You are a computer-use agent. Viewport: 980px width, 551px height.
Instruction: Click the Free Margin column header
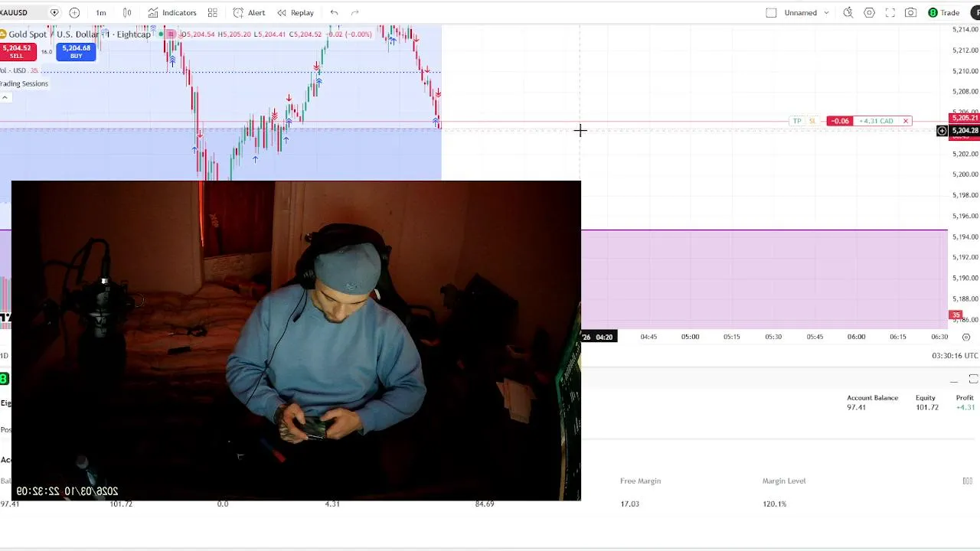tap(640, 481)
